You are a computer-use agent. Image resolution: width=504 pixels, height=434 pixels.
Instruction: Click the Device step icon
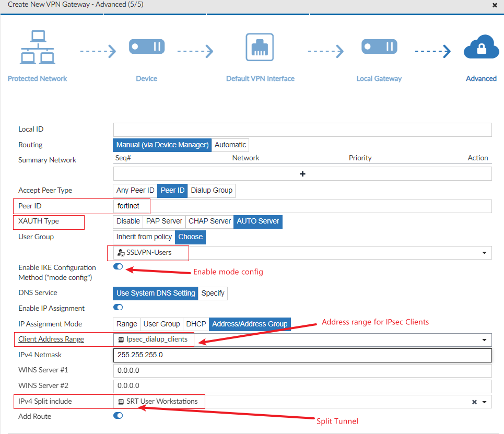point(147,46)
